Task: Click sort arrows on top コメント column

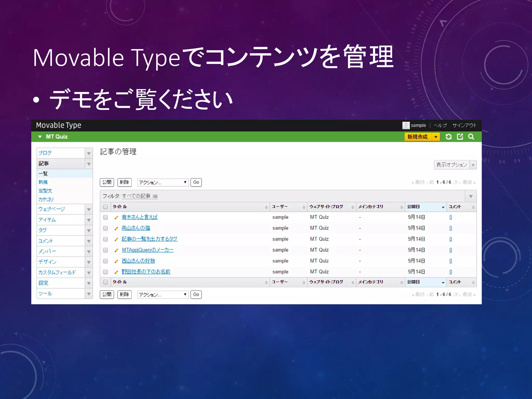Action: (x=473, y=207)
